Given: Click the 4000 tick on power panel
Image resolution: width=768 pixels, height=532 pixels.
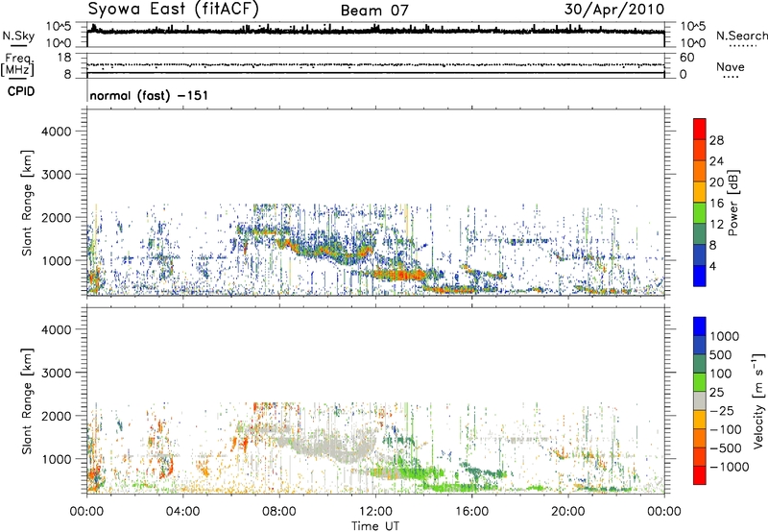Looking at the screenshot, I should pyautogui.click(x=56, y=132).
